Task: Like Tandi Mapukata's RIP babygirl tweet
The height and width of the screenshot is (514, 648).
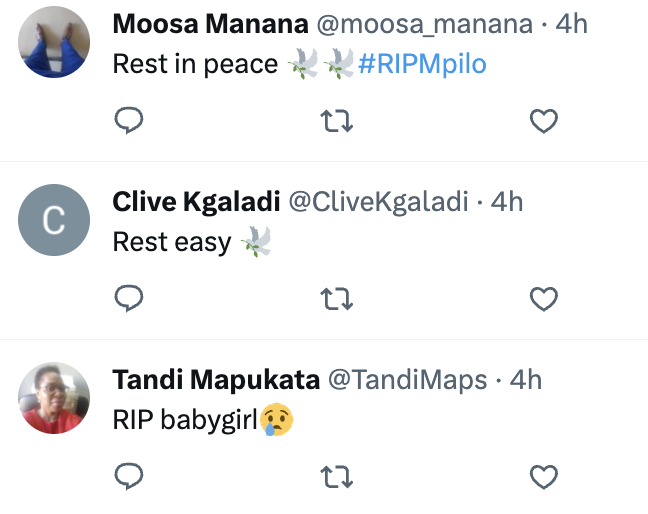Action: click(x=544, y=477)
